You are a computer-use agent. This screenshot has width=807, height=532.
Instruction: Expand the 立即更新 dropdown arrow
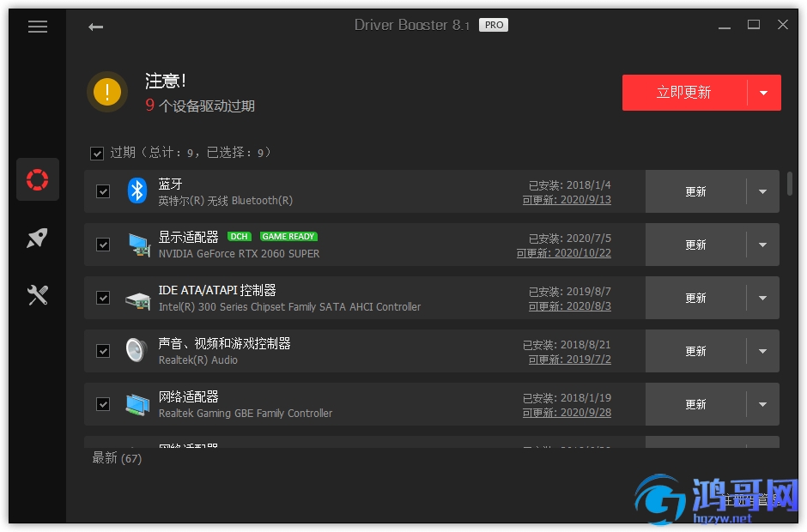coord(764,93)
